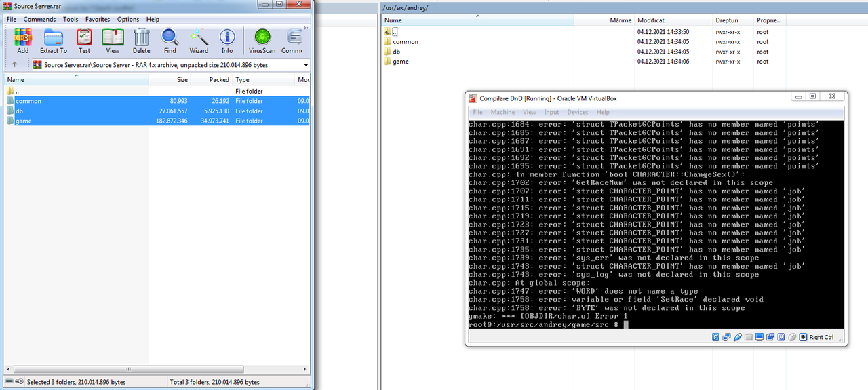Click VirtualBox mouse integration status icon
The width and height of the screenshot is (868, 390).
pos(791,337)
